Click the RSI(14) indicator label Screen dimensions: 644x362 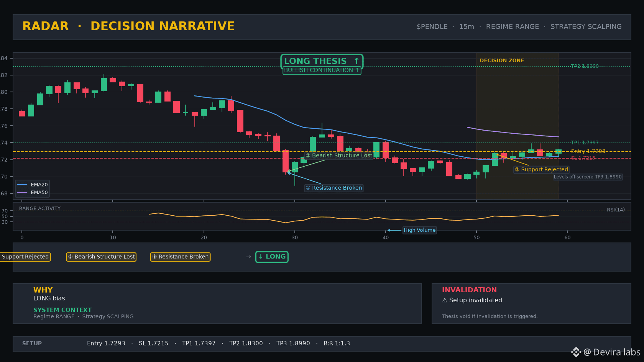click(616, 210)
